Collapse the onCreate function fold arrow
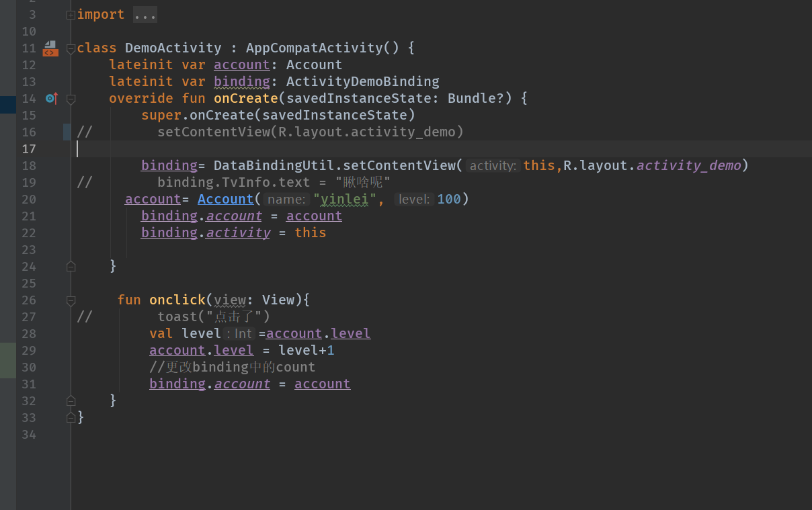Image resolution: width=812 pixels, height=510 pixels. (71, 98)
